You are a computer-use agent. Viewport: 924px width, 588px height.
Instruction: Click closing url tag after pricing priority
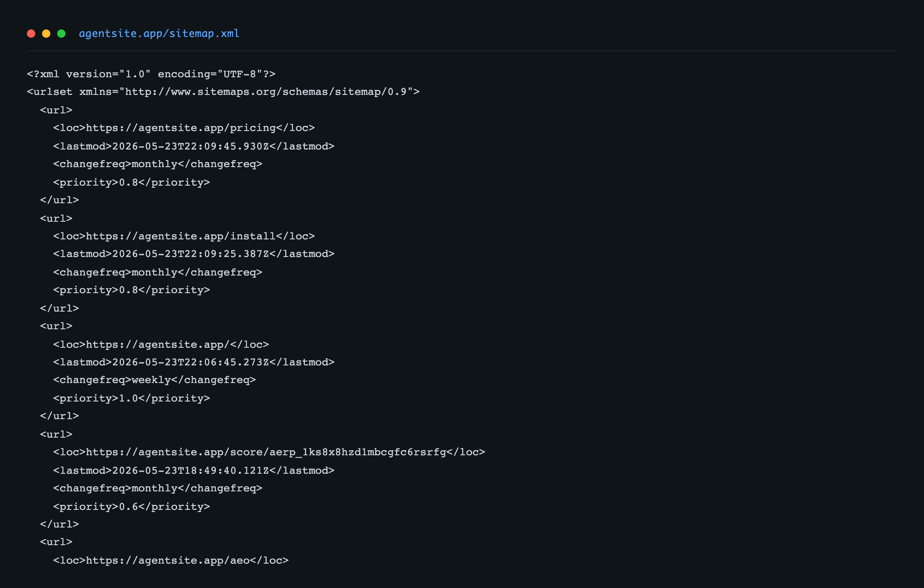pyautogui.click(x=59, y=200)
